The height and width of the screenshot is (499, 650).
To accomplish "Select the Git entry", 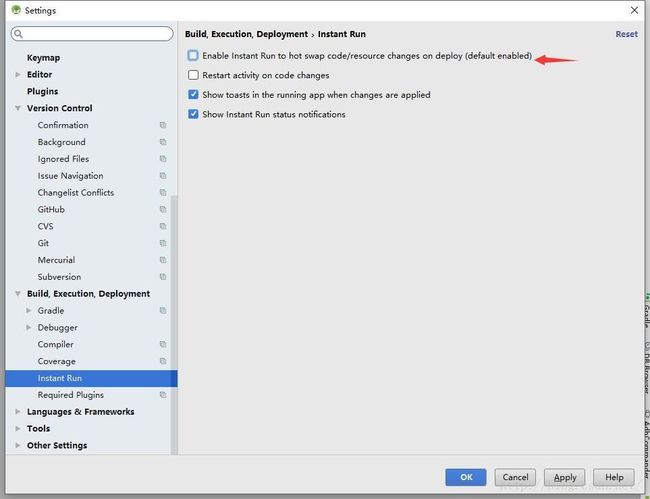I will (43, 243).
